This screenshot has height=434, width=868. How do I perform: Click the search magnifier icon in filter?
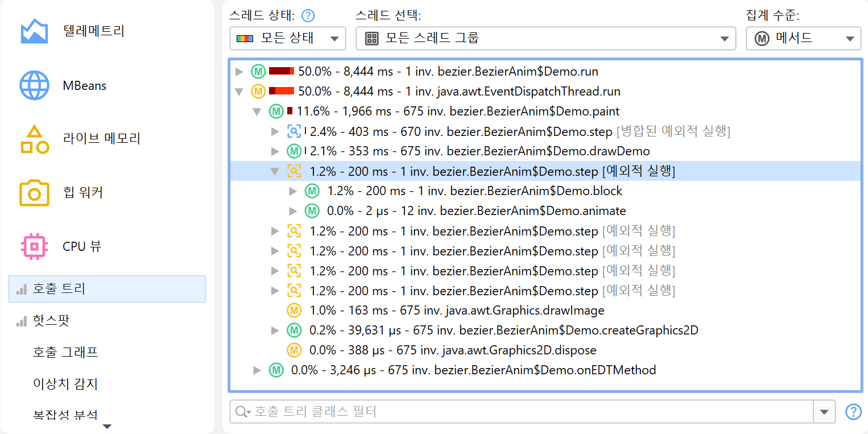[242, 411]
